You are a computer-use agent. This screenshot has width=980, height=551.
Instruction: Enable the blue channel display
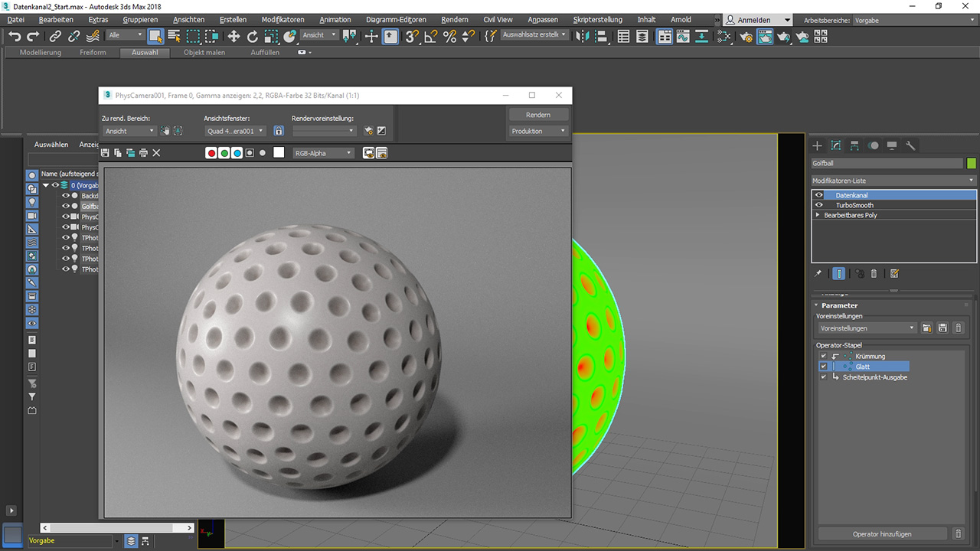[237, 153]
